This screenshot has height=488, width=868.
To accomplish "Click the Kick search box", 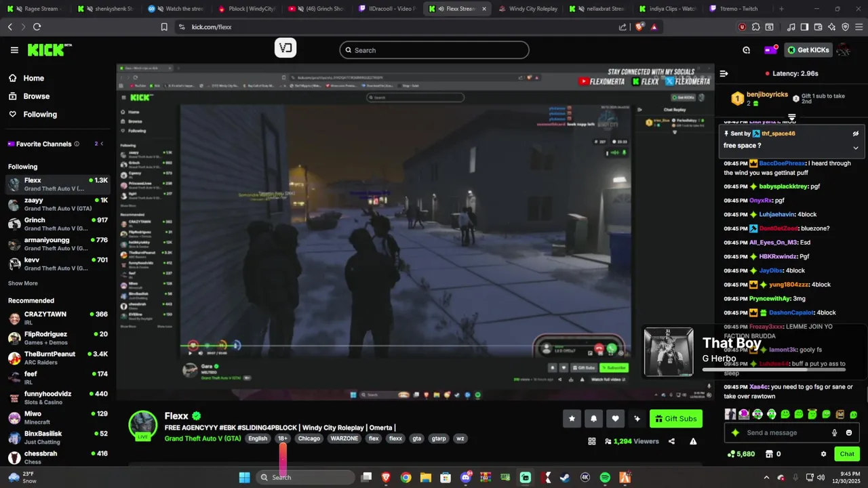I will click(434, 50).
